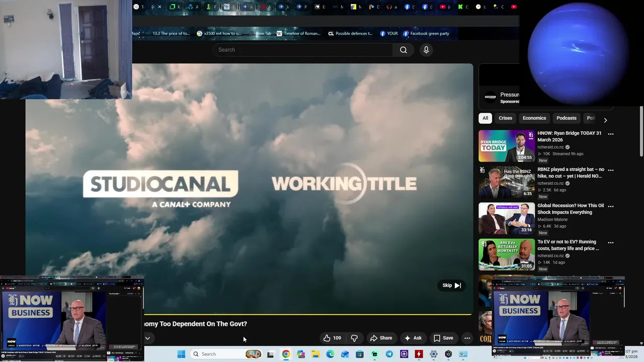644x362 pixels.
Task: Open File Explorer from the taskbar
Action: tap(315, 354)
